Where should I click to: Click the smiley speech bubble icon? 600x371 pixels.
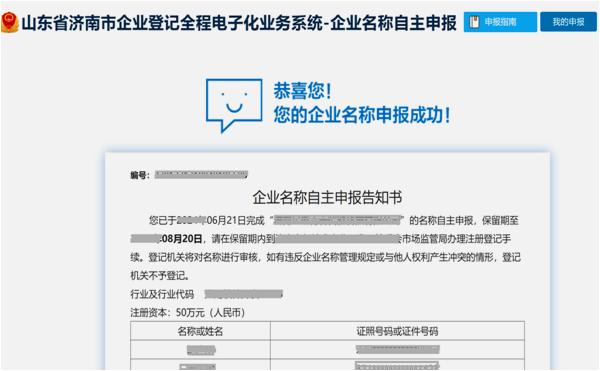click(x=234, y=106)
